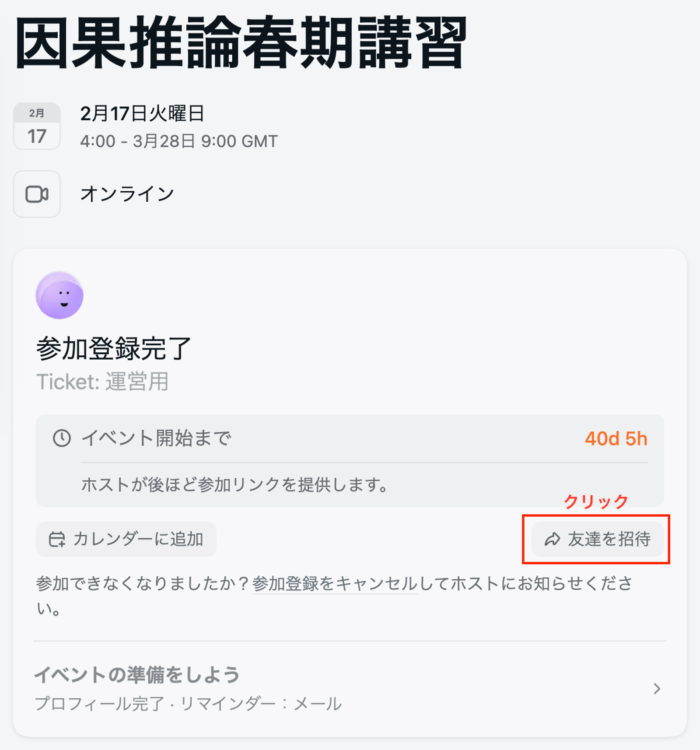Click the video camera online icon
This screenshot has height=750, width=700.
(x=37, y=194)
